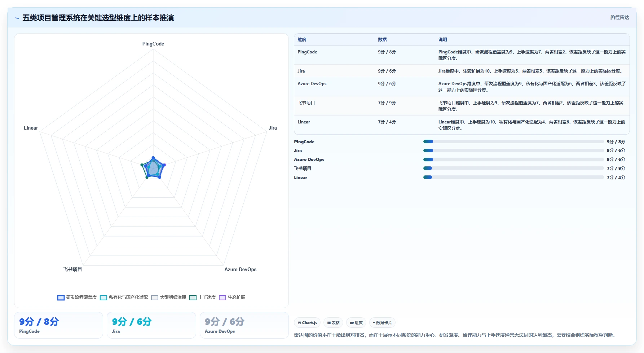The image size is (644, 353).
Task: Click the PingCode progress bar
Action: click(x=513, y=141)
